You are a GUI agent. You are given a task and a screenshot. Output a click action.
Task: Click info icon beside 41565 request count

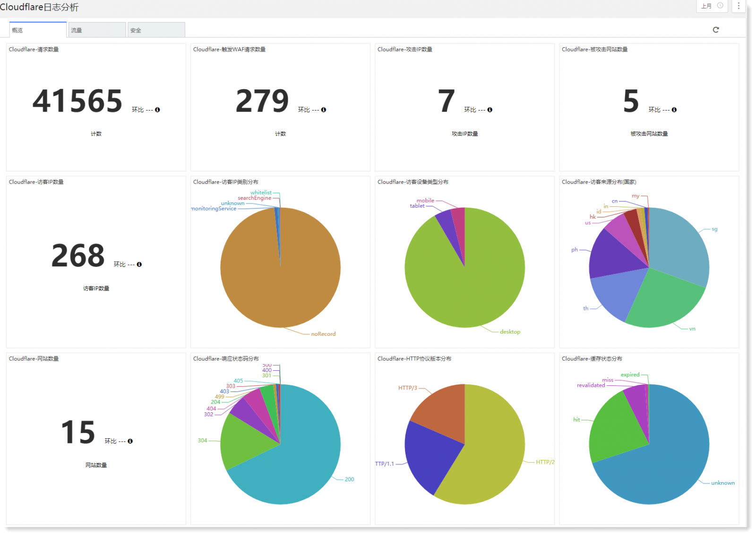click(157, 110)
